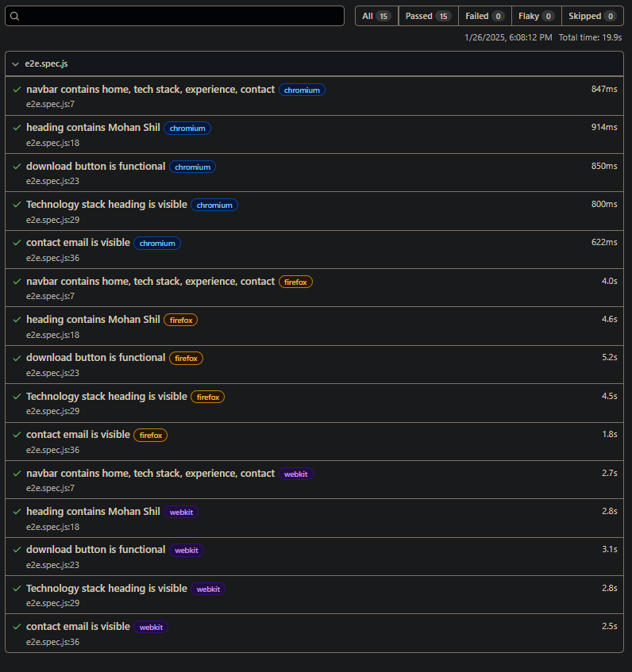This screenshot has height=672, width=632.
Task: Click passed checkmark of webkit Technology stack test
Action: tap(17, 589)
